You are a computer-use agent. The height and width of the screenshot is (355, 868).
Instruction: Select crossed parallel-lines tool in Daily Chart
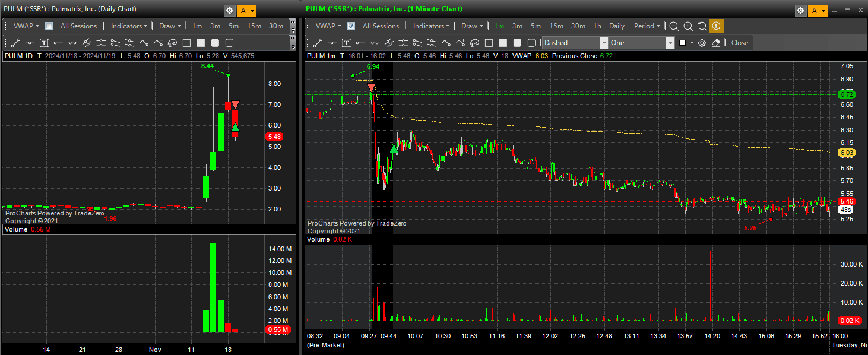click(x=87, y=43)
